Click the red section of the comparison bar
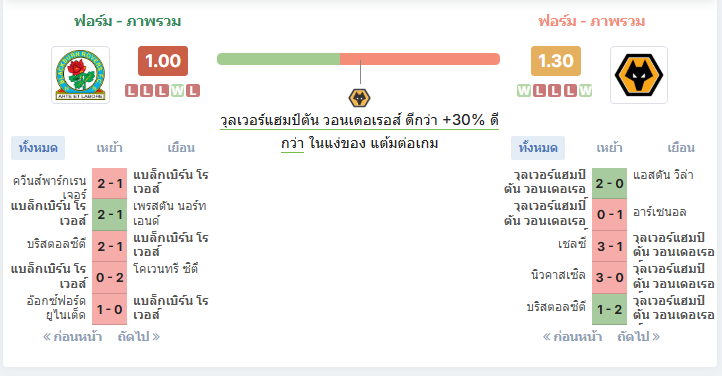The image size is (722, 376). (x=420, y=59)
